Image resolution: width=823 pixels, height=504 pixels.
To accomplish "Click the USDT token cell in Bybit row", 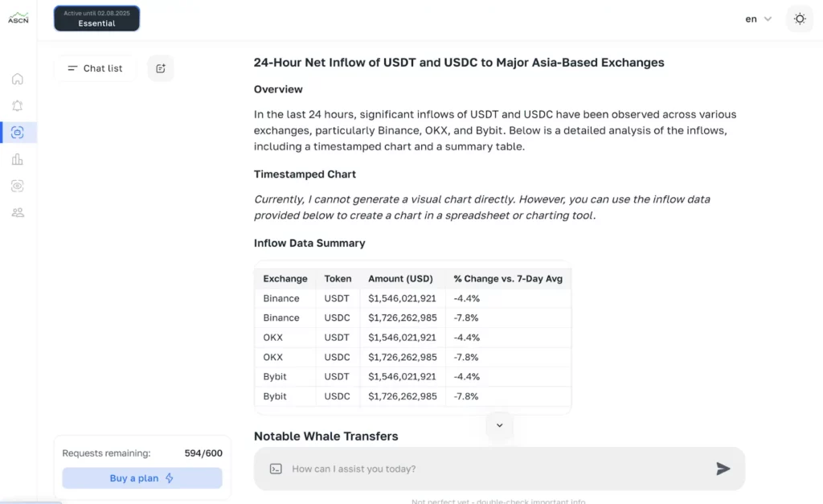I will point(337,376).
